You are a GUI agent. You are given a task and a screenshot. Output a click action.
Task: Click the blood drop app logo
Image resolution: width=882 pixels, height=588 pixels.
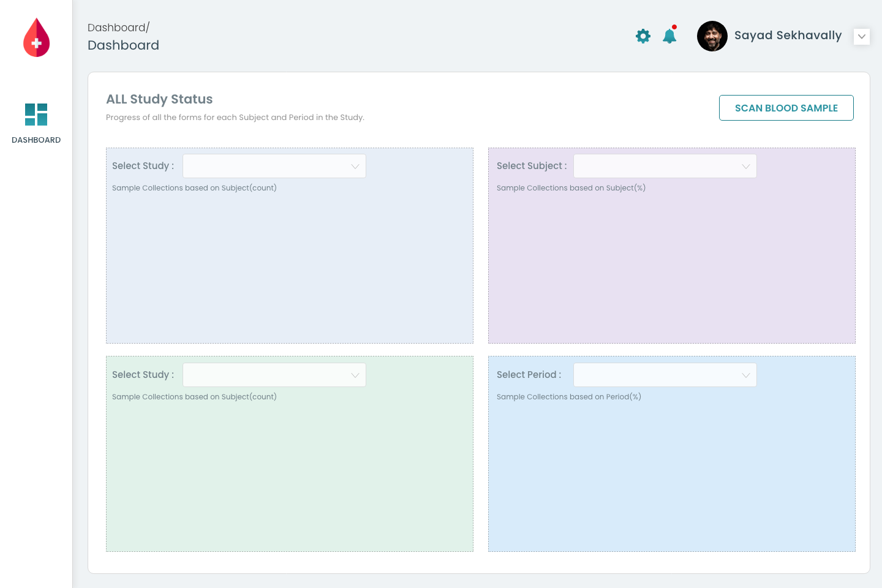(x=36, y=37)
